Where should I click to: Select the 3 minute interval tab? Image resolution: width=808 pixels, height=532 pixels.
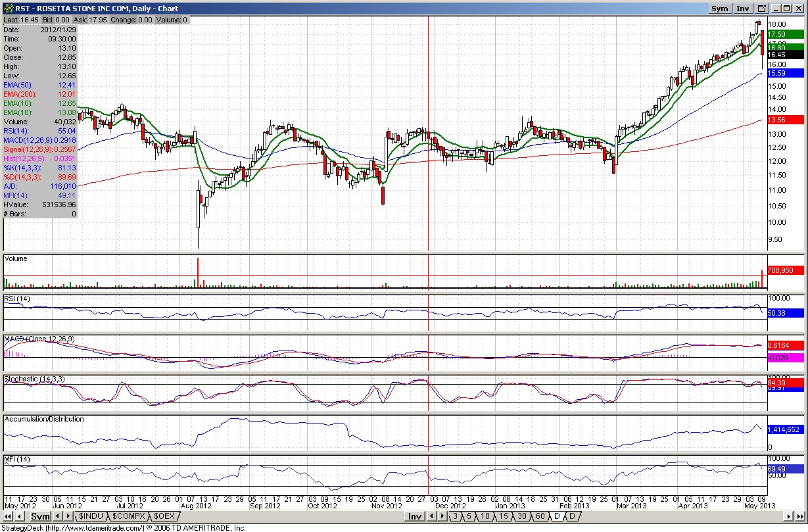pyautogui.click(x=455, y=517)
